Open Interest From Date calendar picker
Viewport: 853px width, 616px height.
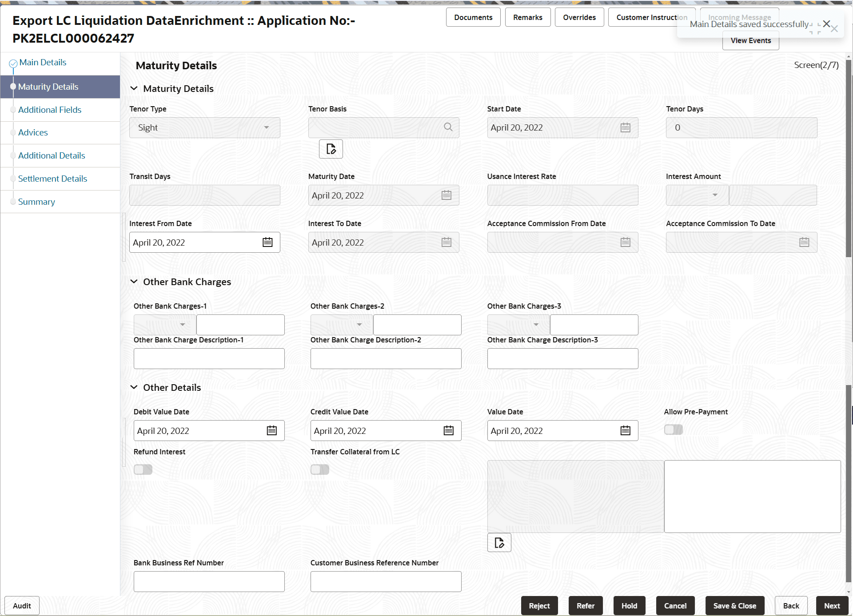point(267,242)
